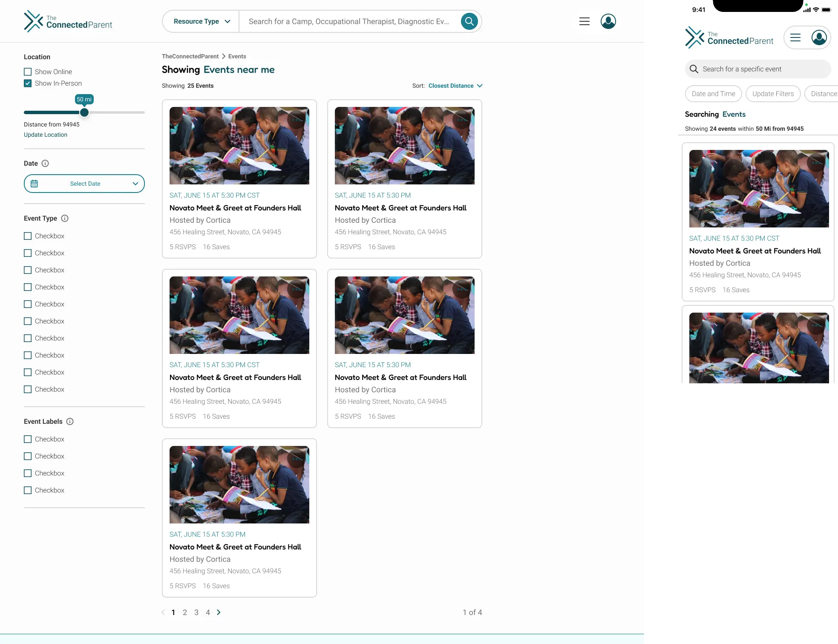838x644 pixels.
Task: Click the calendar icon in Select Date
Action: 35,184
